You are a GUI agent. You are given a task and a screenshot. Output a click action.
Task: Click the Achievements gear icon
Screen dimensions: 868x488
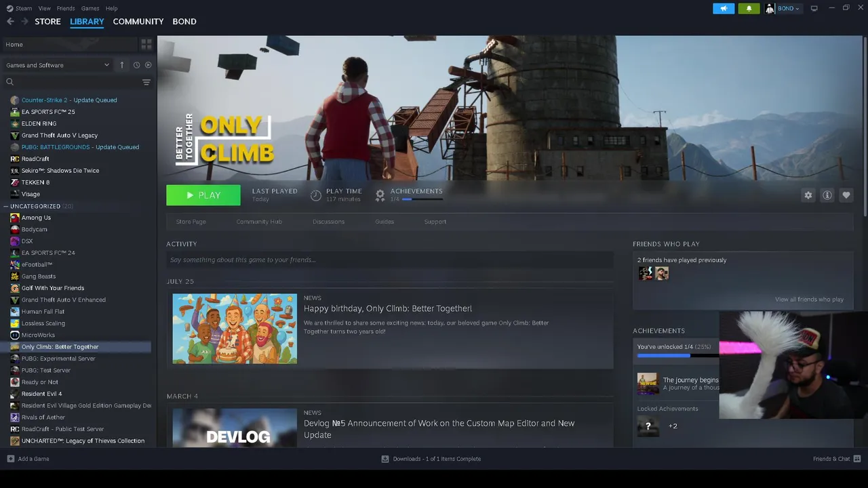[x=380, y=195]
